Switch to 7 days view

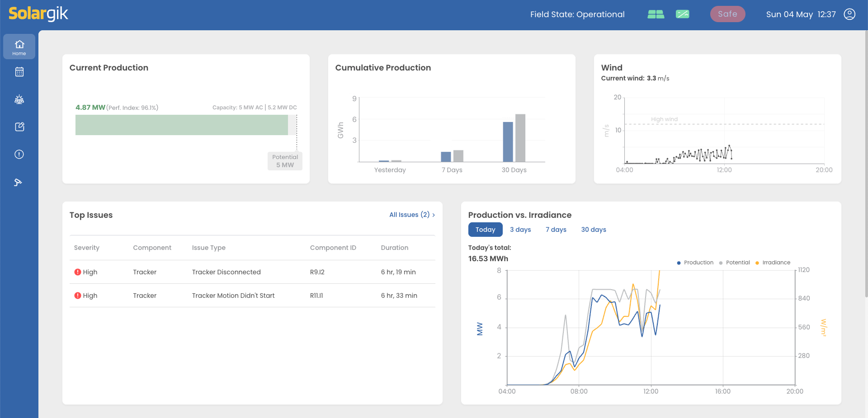(x=556, y=230)
